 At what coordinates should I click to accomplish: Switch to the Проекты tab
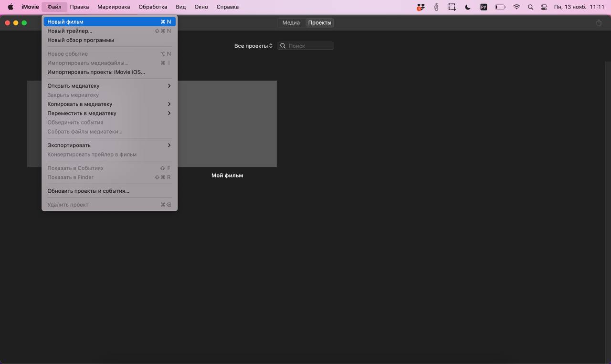pyautogui.click(x=320, y=23)
